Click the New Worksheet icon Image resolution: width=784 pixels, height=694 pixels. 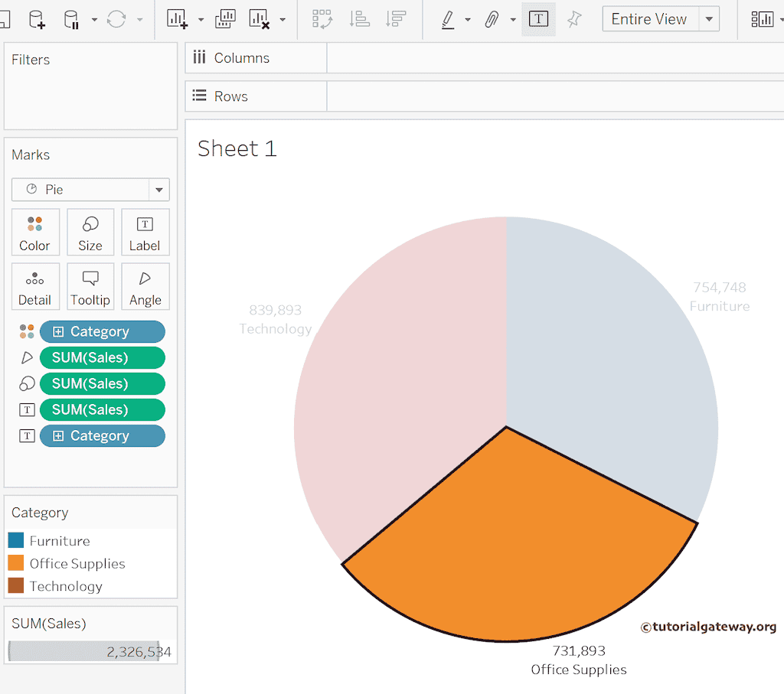[177, 19]
